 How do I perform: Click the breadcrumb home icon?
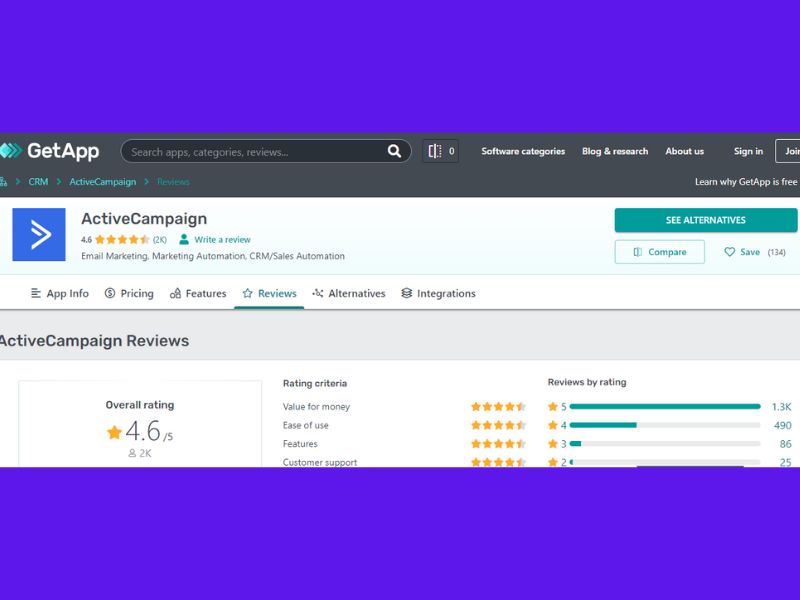[3, 182]
